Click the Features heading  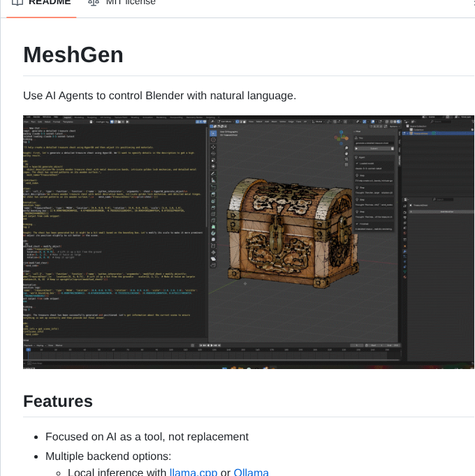pos(58,401)
